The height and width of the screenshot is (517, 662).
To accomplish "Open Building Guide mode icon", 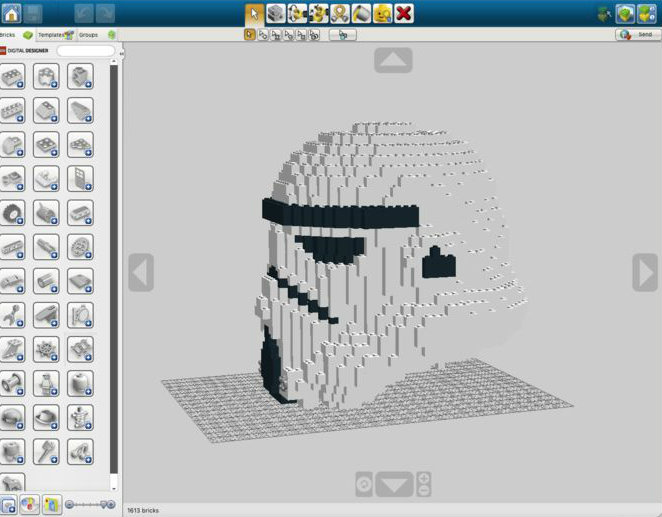I will pyautogui.click(x=647, y=14).
